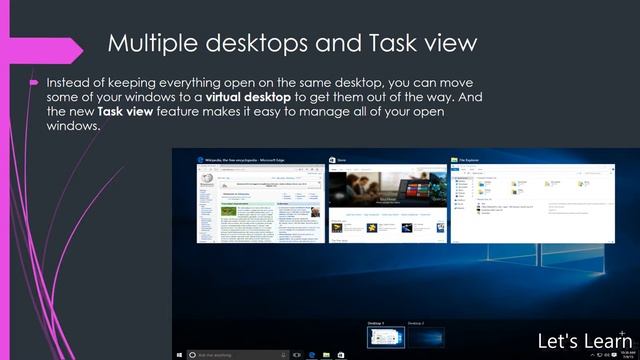Viewport: 640px width, 360px height.
Task: Click the Cortana circle icon in taskbar
Action: (193, 355)
